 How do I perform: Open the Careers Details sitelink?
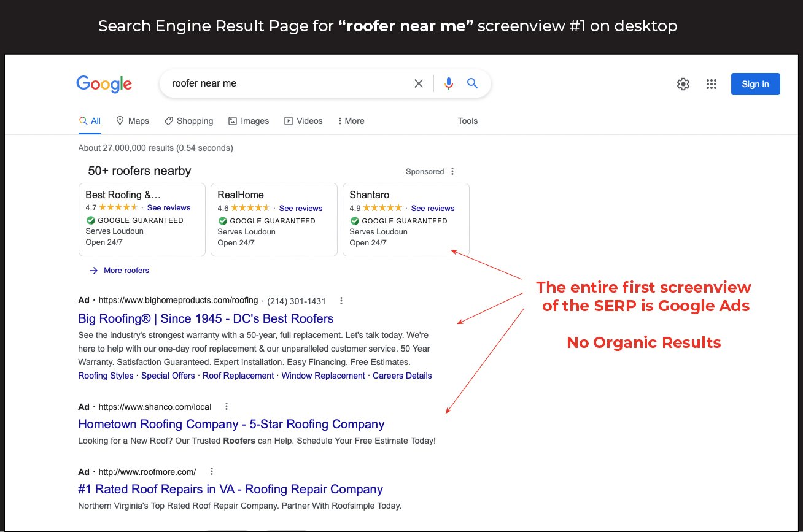(x=402, y=376)
